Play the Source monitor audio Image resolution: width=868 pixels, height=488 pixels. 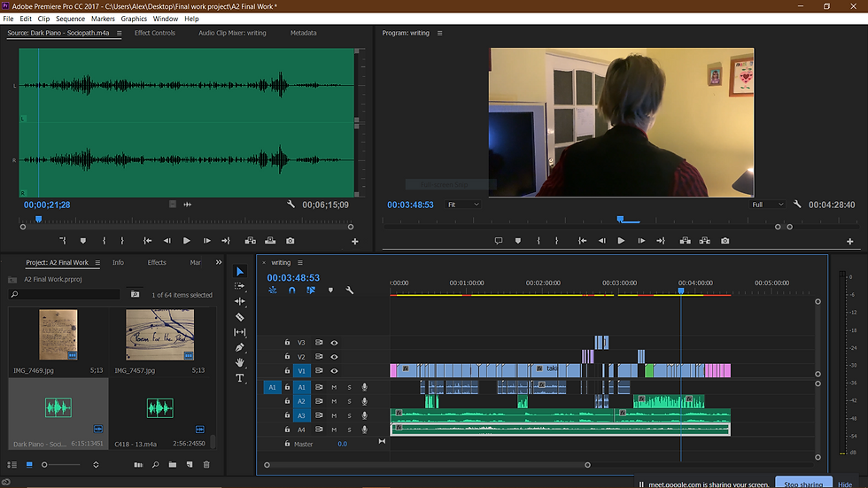[187, 241]
